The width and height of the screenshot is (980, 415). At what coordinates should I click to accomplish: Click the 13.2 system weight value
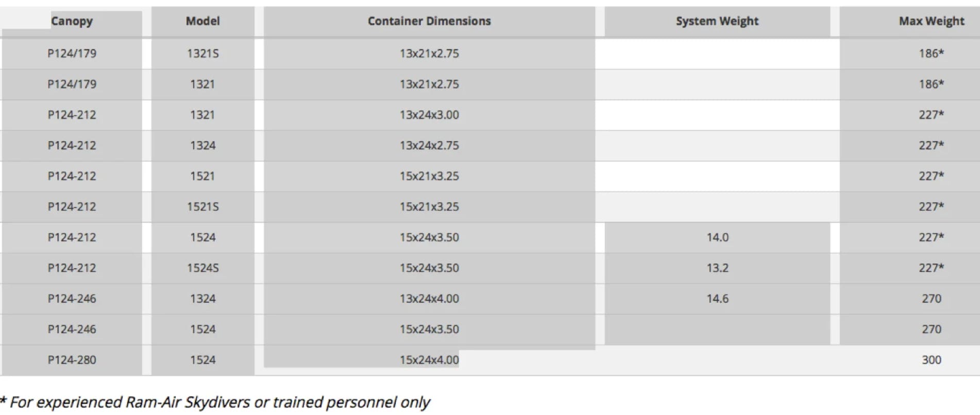coord(717,268)
